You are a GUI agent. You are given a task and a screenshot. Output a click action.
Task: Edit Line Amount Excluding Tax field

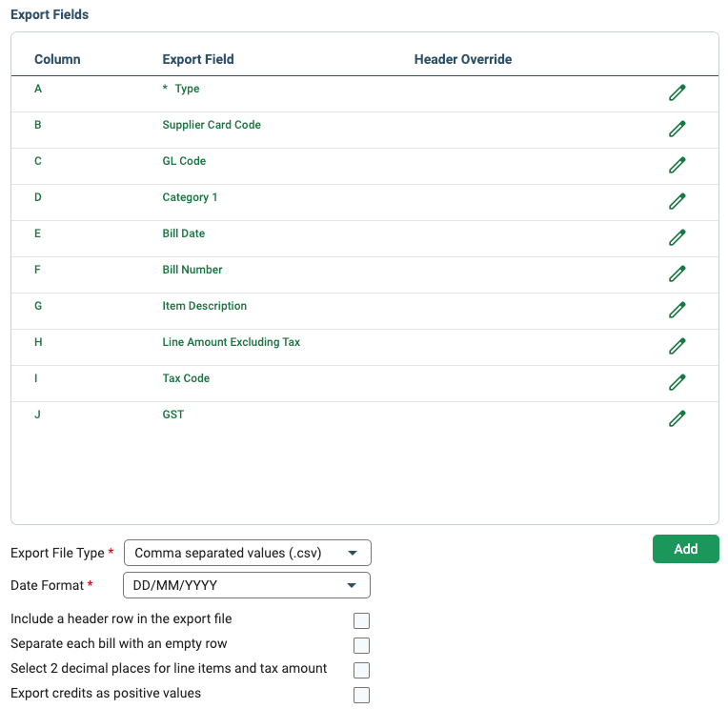pyautogui.click(x=677, y=346)
